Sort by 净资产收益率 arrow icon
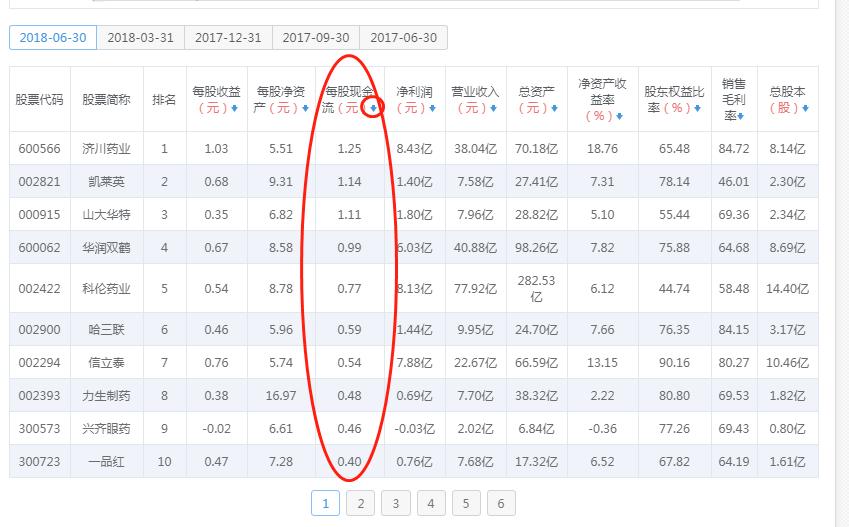This screenshot has width=849, height=527. [x=619, y=116]
